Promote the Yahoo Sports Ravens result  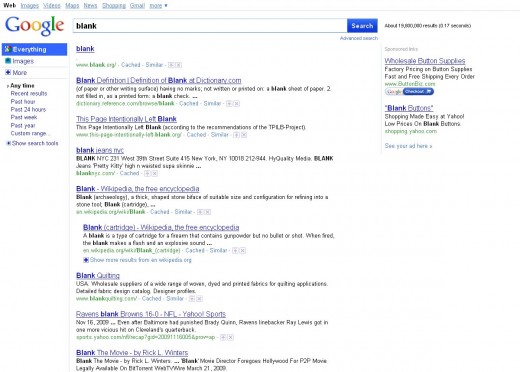223,337
